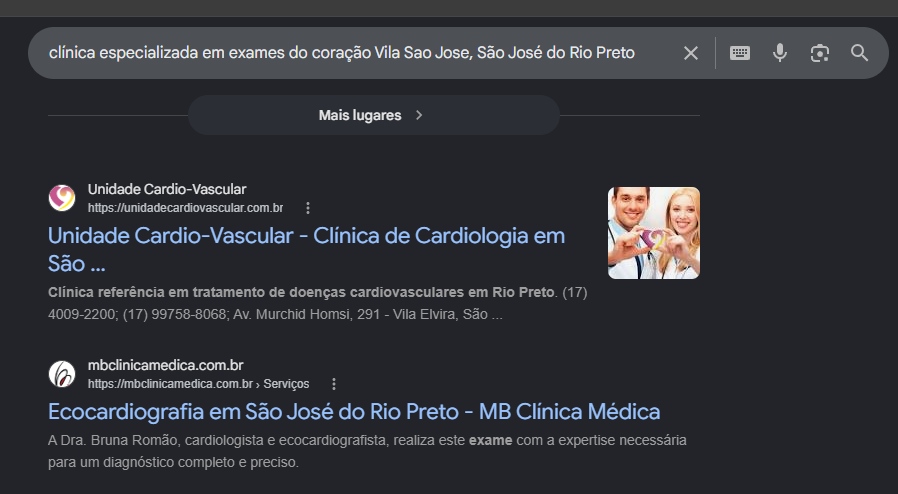Image resolution: width=898 pixels, height=494 pixels.
Task: Open Ecocardiografia em São José do Rio Preto link
Action: [x=354, y=412]
